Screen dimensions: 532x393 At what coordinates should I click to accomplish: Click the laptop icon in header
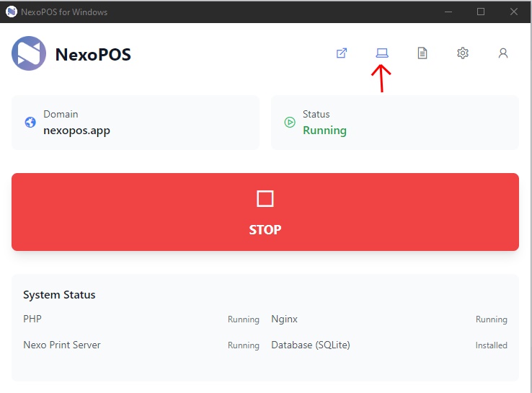pyautogui.click(x=382, y=53)
